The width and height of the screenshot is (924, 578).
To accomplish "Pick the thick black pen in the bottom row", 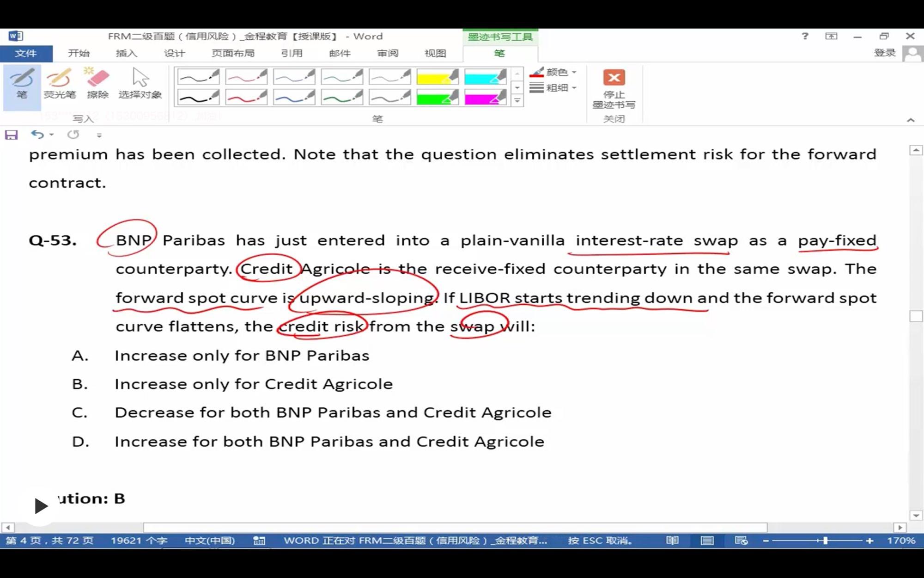I will pos(199,97).
